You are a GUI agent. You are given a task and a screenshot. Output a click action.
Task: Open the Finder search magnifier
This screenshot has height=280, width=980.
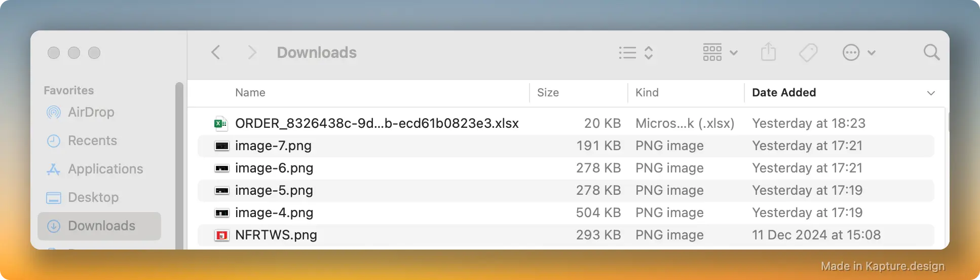[931, 52]
